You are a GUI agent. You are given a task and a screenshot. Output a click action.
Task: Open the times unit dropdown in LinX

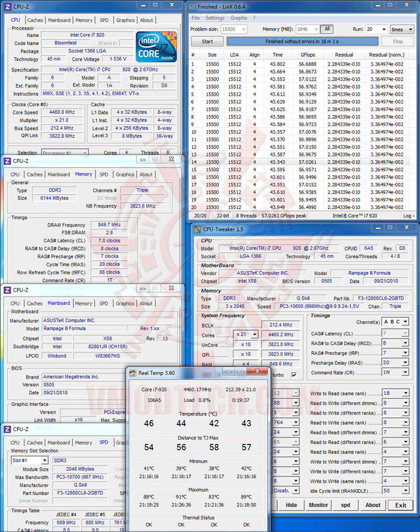click(411, 30)
